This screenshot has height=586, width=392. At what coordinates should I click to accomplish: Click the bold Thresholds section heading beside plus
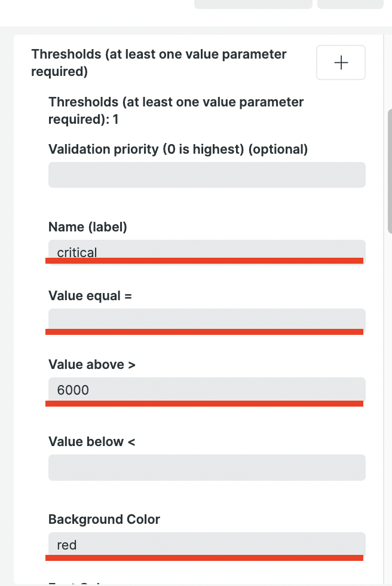[x=158, y=63]
